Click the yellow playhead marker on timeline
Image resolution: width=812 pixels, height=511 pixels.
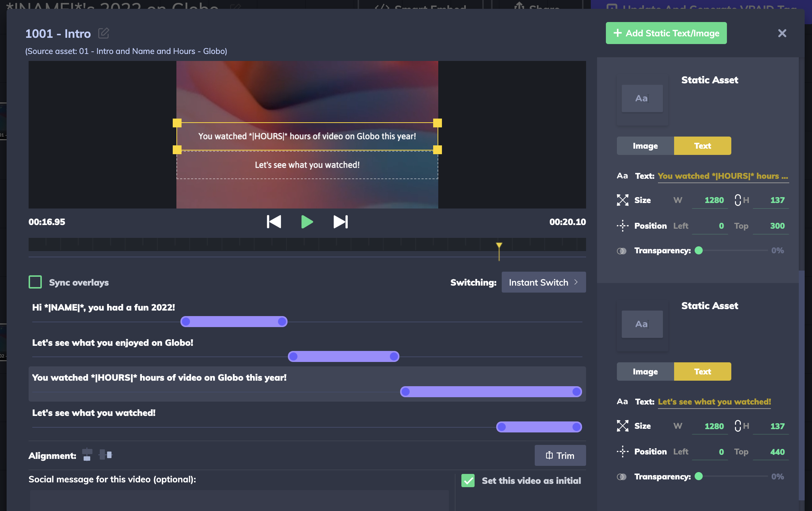(499, 245)
